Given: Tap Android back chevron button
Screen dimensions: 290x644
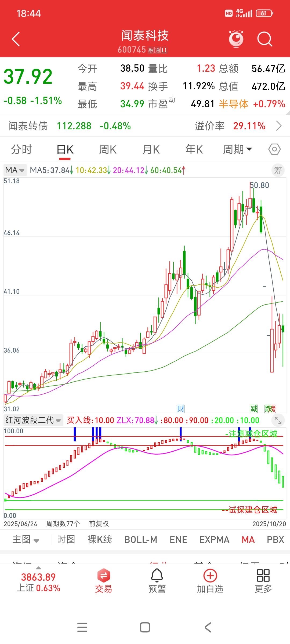Looking at the screenshot, I should 208,627.
